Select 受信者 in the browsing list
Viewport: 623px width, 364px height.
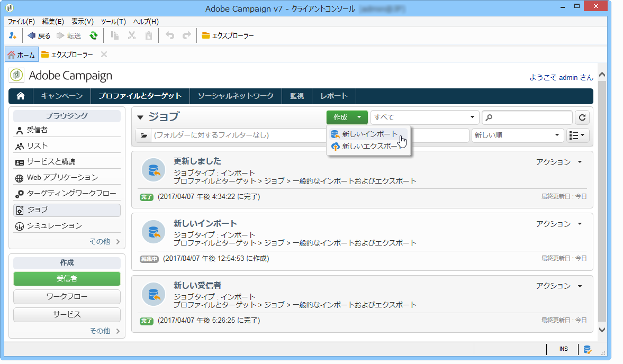coord(67,130)
